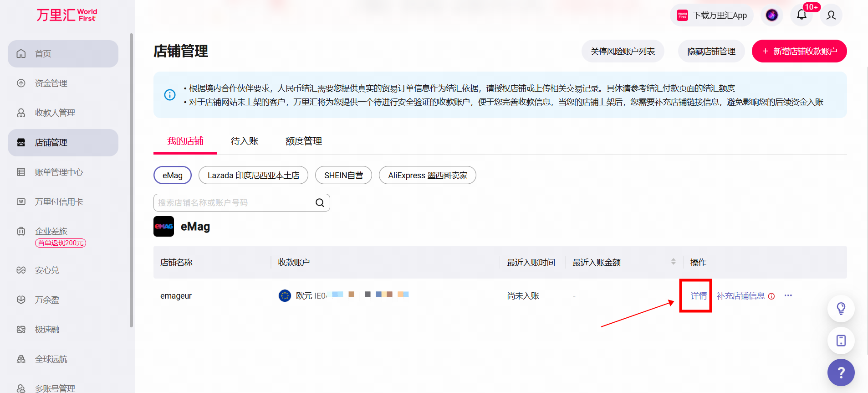868x393 pixels.
Task: Click the warning icon beside 补充店铺信息
Action: coord(771,296)
